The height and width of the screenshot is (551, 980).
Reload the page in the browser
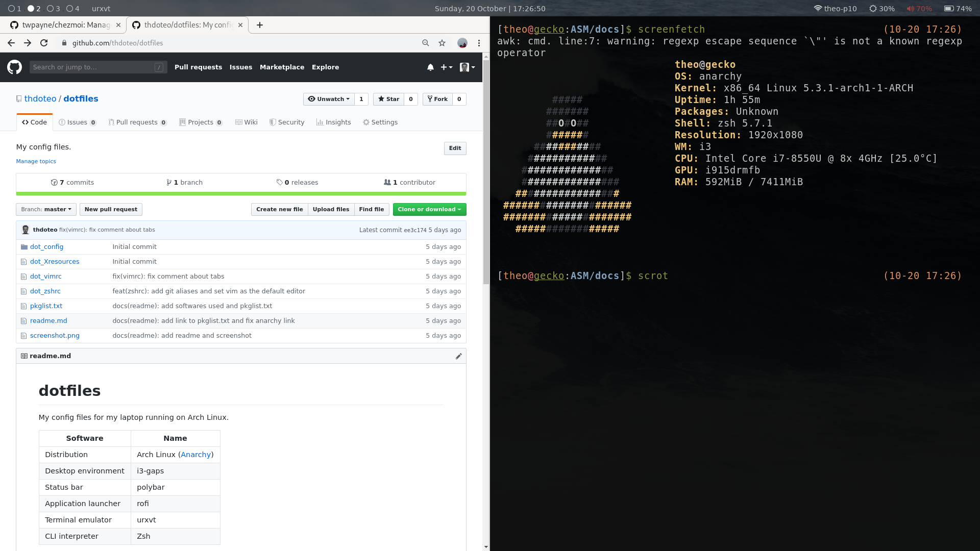44,43
